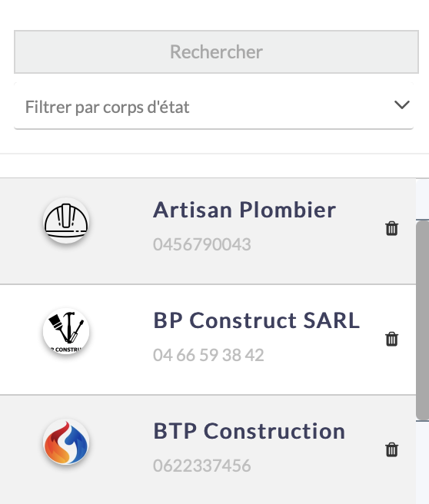Click phone number 0622337456
The width and height of the screenshot is (429, 504).
(202, 466)
